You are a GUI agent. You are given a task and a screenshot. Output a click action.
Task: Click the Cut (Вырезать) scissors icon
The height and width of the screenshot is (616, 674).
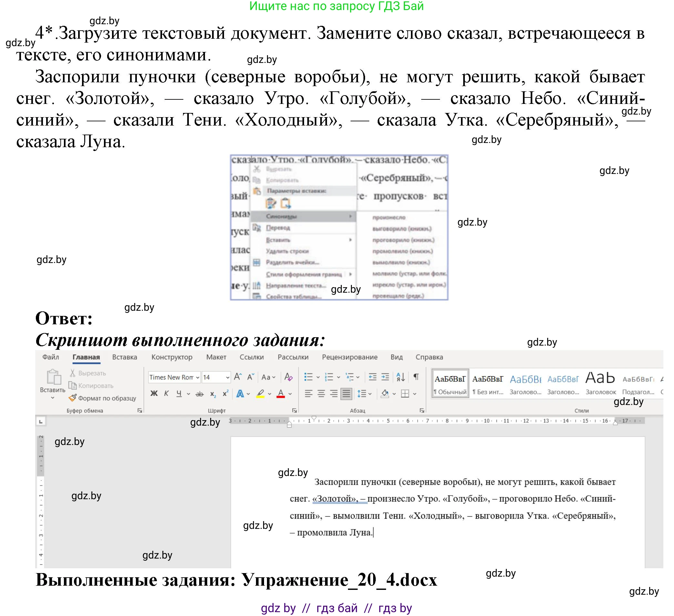(72, 373)
